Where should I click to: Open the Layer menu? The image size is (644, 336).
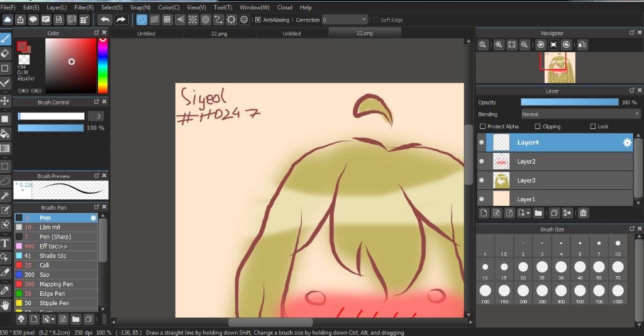pyautogui.click(x=57, y=8)
